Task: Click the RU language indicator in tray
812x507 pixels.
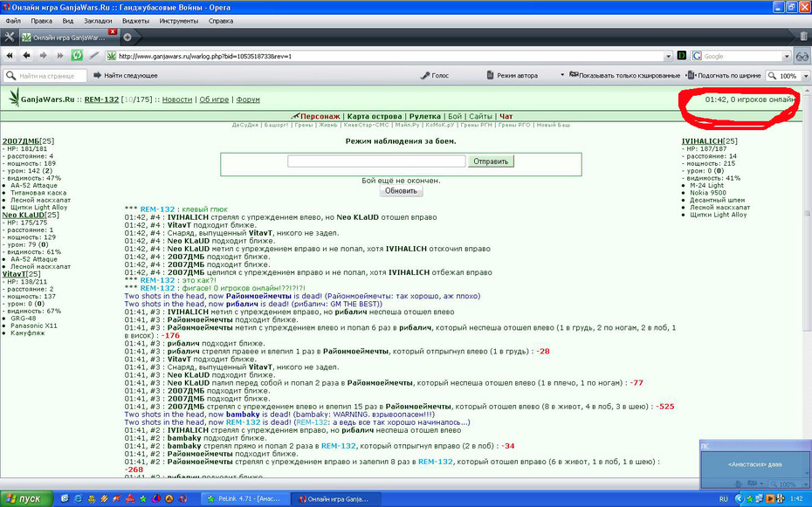Action: (x=724, y=499)
